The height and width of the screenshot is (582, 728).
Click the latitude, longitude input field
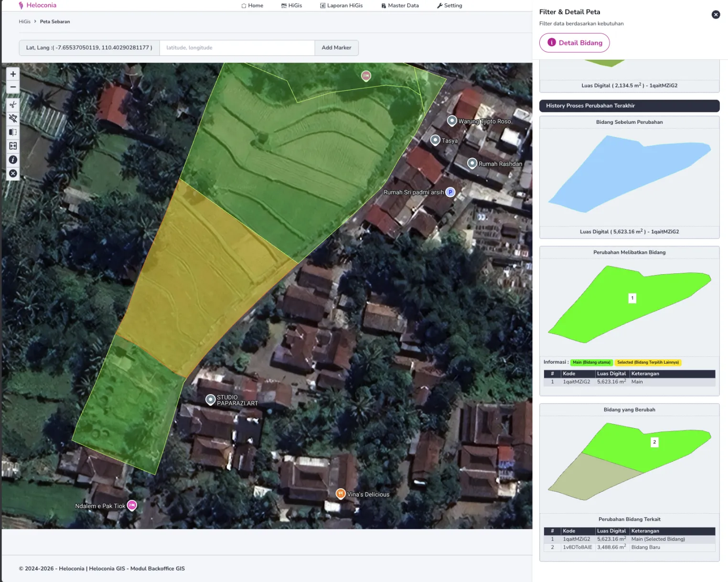click(237, 48)
